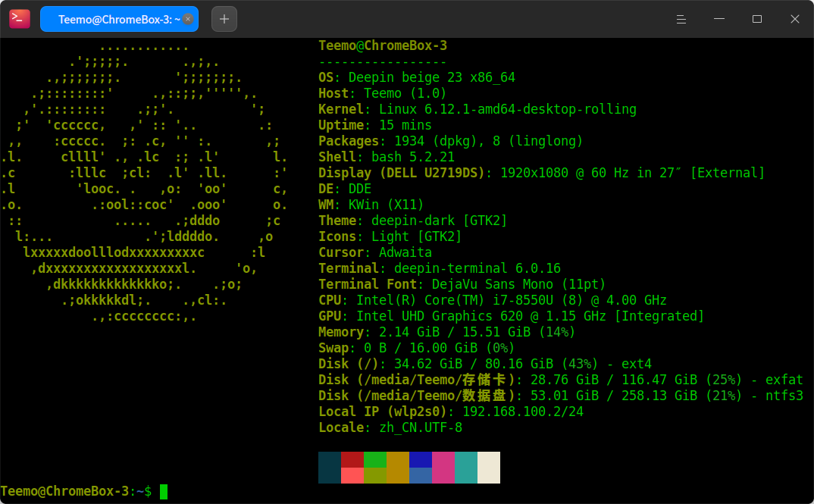The height and width of the screenshot is (504, 814).
Task: Click the Uptime value '15 mins'
Action: (405, 125)
